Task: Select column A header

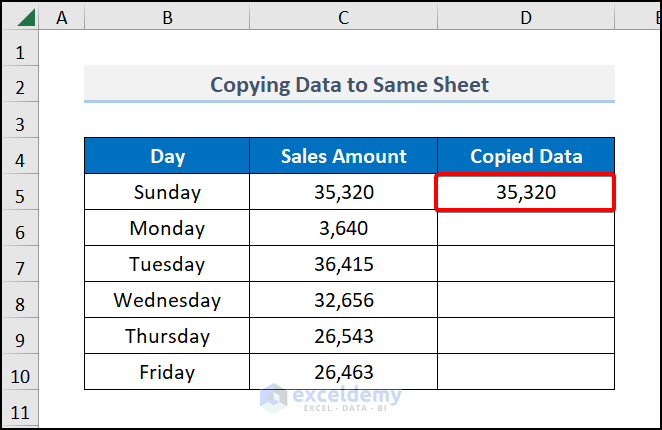Action: coord(64,17)
